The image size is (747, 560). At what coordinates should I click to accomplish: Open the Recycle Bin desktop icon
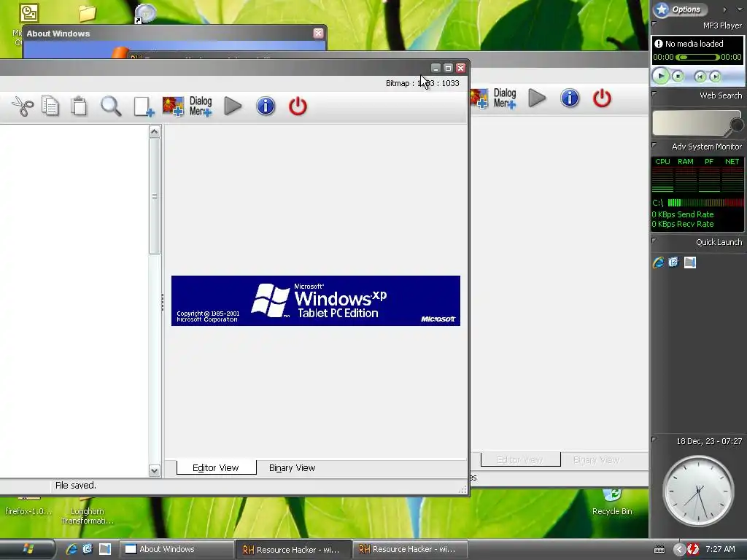coord(612,503)
